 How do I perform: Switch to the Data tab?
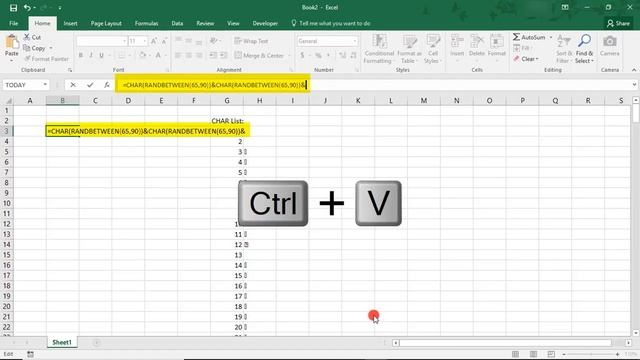point(177,23)
